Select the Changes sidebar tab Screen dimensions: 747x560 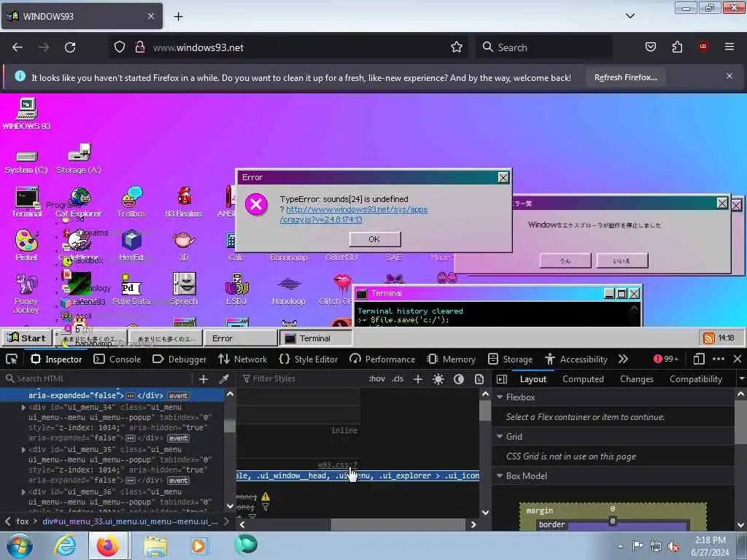(636, 379)
